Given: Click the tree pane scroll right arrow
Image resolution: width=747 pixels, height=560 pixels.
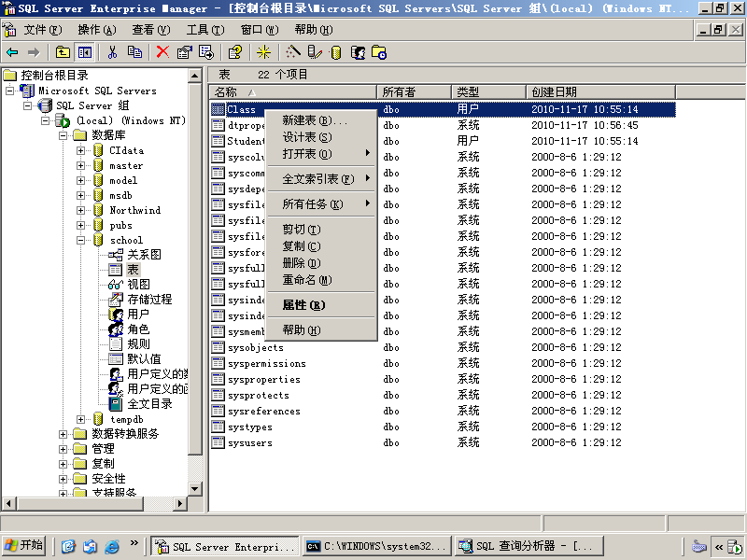Looking at the screenshot, I should tap(179, 503).
